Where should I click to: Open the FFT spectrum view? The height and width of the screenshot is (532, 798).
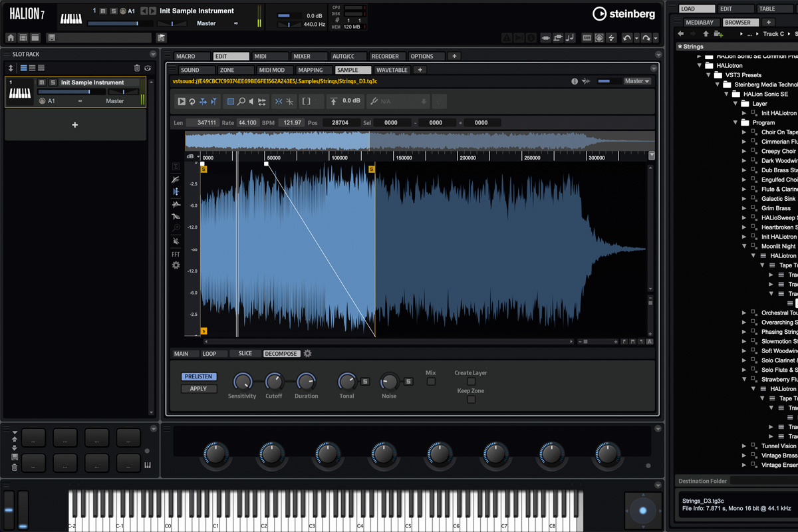[176, 254]
